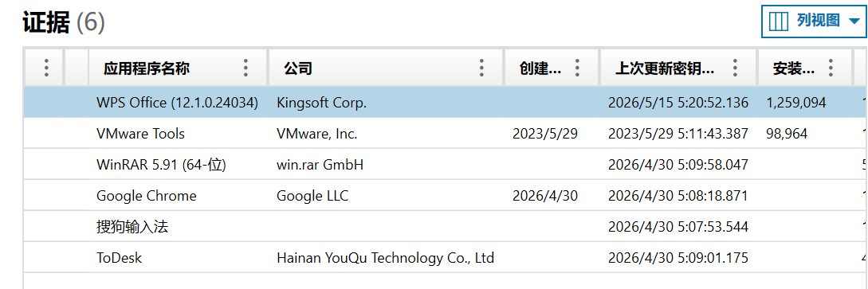Open options menu for 上次更新密钥 column
Image resolution: width=868 pixels, height=289 pixels.
point(735,68)
